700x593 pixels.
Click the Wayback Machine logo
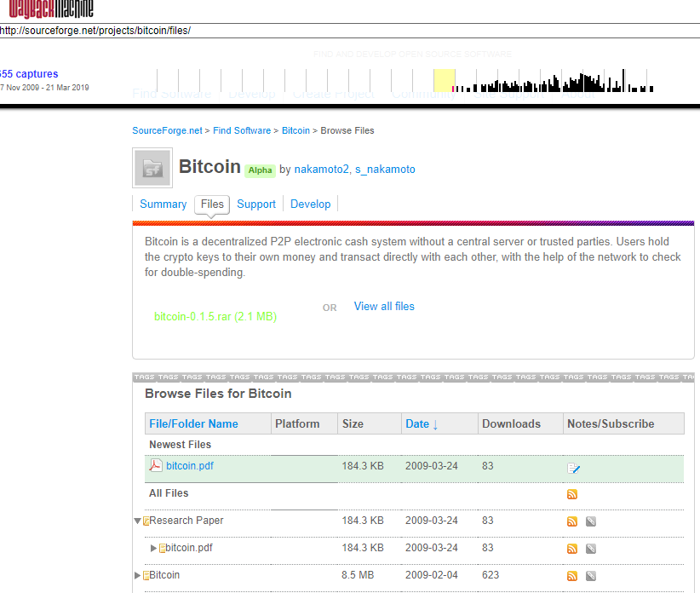click(x=50, y=8)
